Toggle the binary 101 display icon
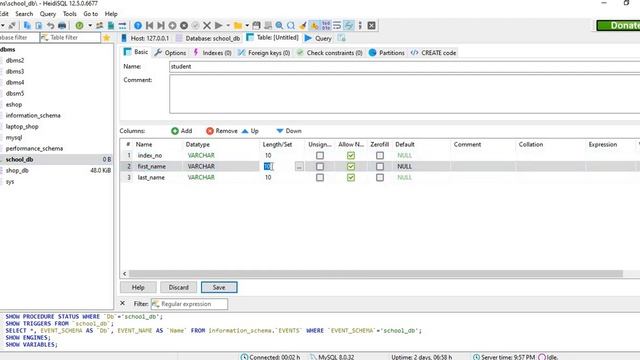640x360 pixels. (326, 25)
